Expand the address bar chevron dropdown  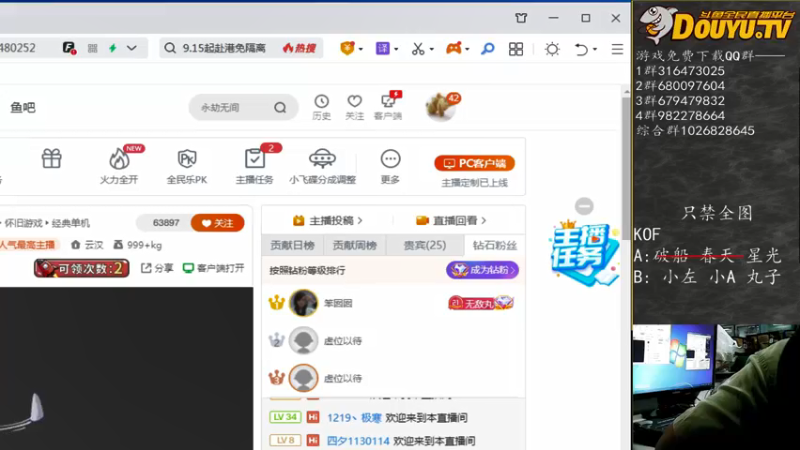click(132, 48)
